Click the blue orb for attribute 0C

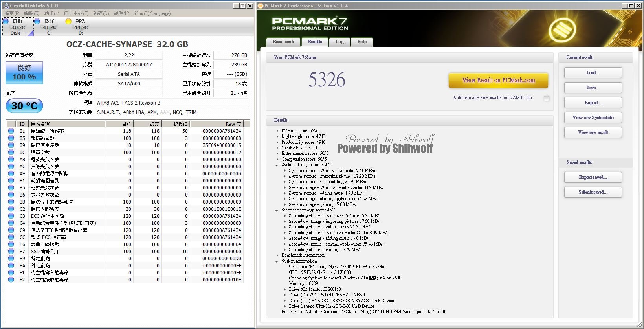11,153
